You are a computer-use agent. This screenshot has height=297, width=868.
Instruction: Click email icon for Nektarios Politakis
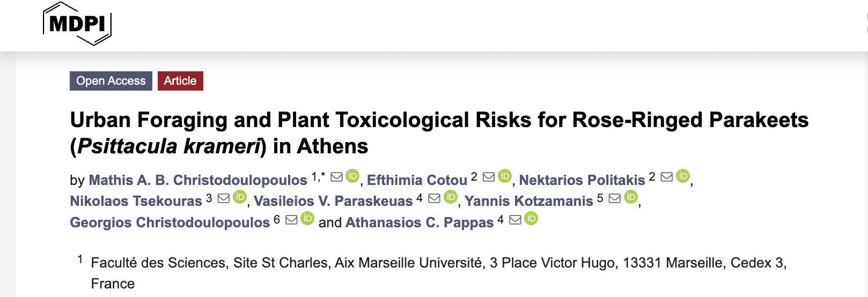tap(666, 177)
